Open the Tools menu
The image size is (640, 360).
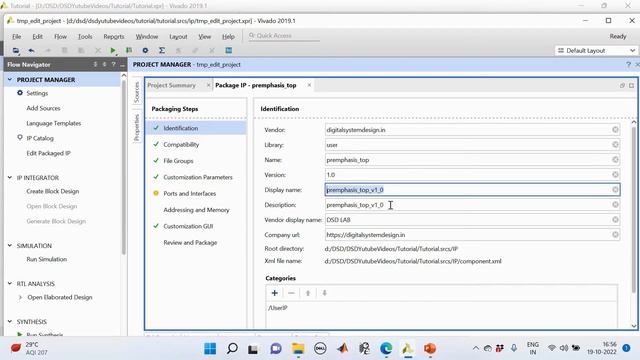[85, 36]
